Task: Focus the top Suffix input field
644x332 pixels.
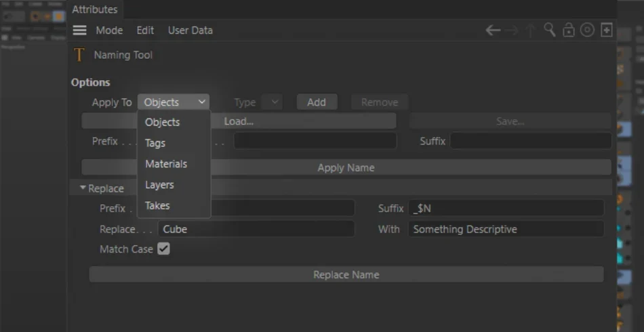Action: point(531,141)
